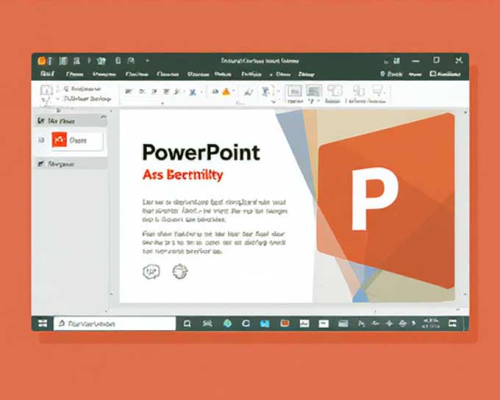Click the first outlined layout button in the ribbon
Viewport: 500px width, 400px height.
[294, 91]
